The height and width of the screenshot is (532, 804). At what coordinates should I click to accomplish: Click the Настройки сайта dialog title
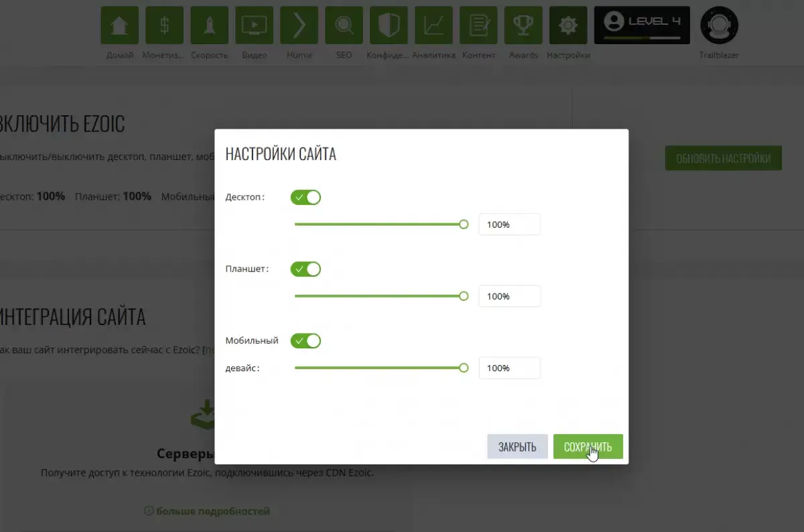(x=281, y=154)
